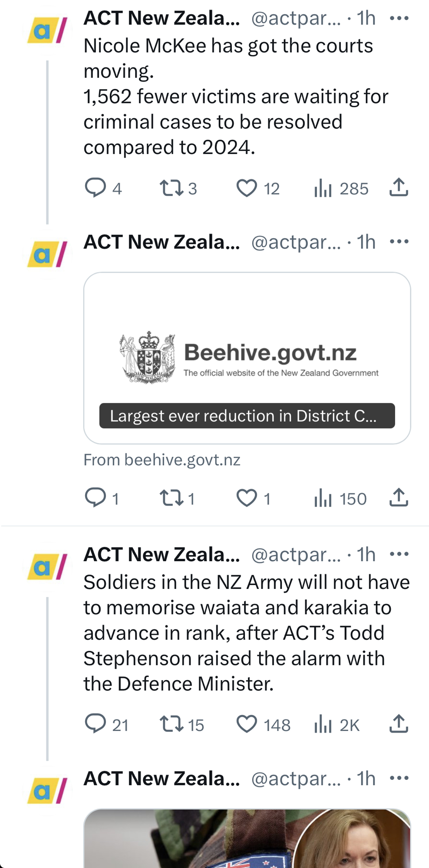Image resolution: width=429 pixels, height=868 pixels.
Task: Open ACT New Zealand profile from top avatar
Action: (47, 30)
